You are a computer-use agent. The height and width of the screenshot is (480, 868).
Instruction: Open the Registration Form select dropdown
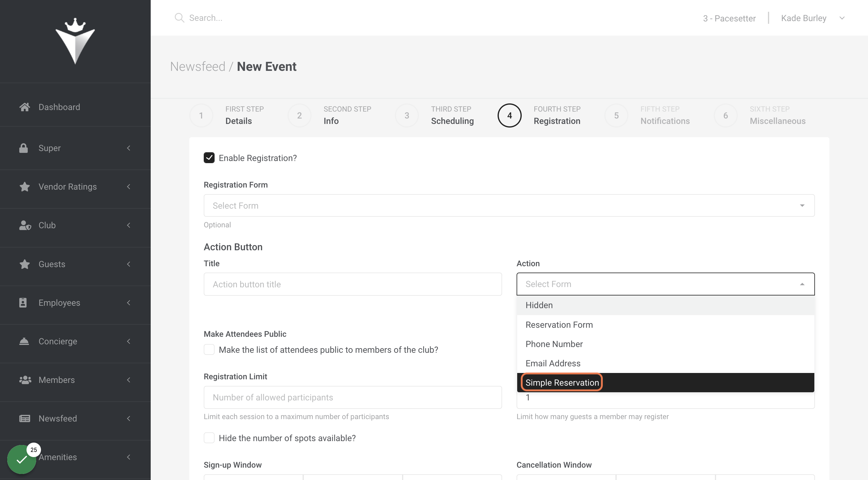pos(509,206)
